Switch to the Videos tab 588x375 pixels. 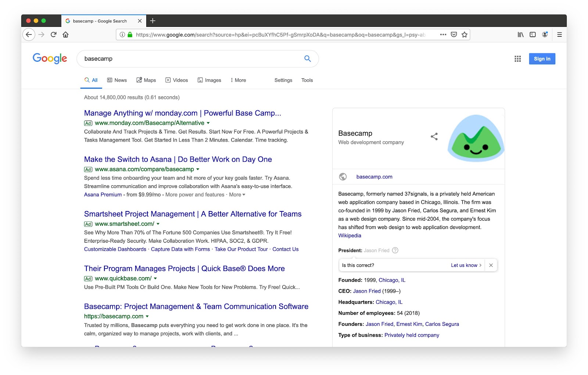click(x=177, y=80)
